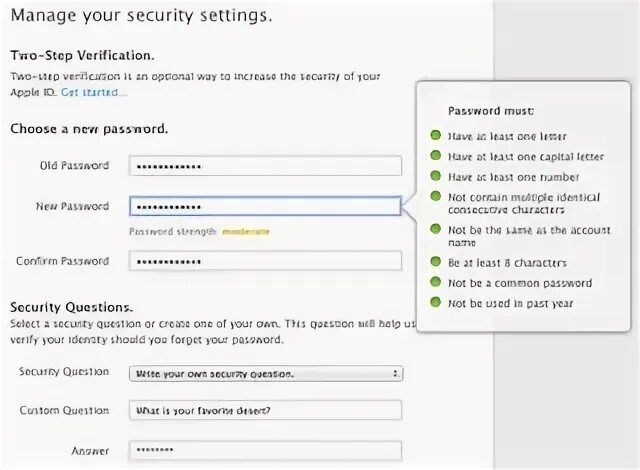Click green dot beside 'Have at least one capital letter'
The image size is (640, 470).
(435, 156)
